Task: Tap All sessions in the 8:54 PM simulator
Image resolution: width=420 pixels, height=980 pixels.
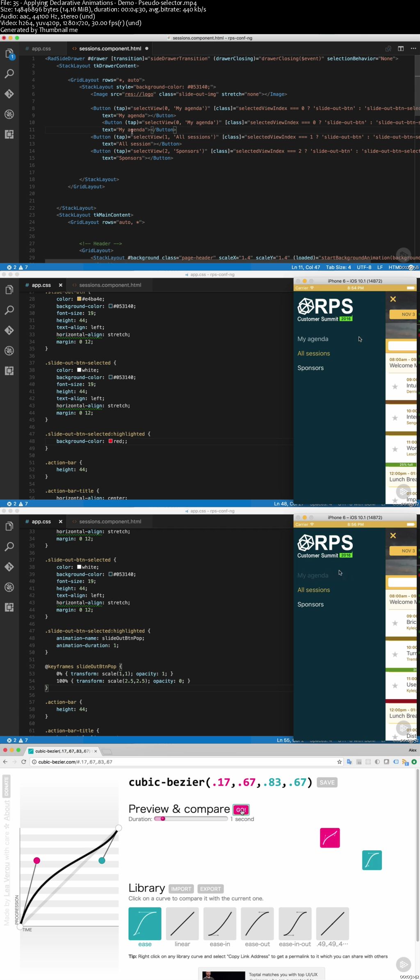Action: click(x=313, y=353)
